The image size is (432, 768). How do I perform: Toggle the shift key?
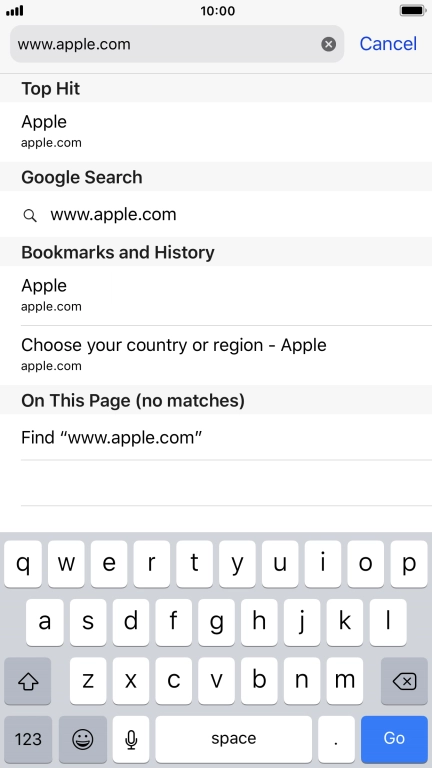tap(27, 681)
